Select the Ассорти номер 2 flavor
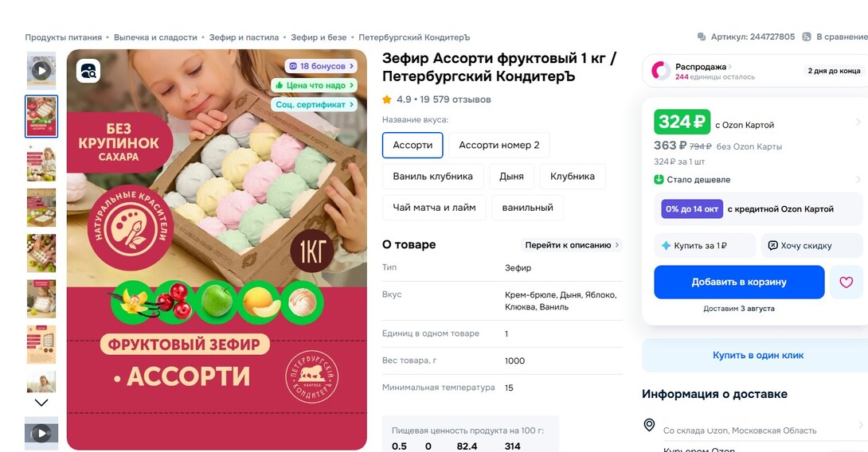 click(499, 145)
